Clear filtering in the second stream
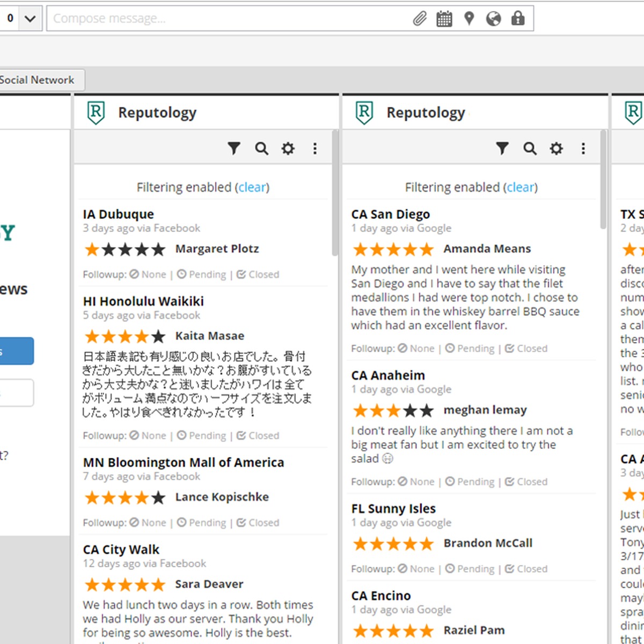644x644 pixels. click(x=521, y=187)
